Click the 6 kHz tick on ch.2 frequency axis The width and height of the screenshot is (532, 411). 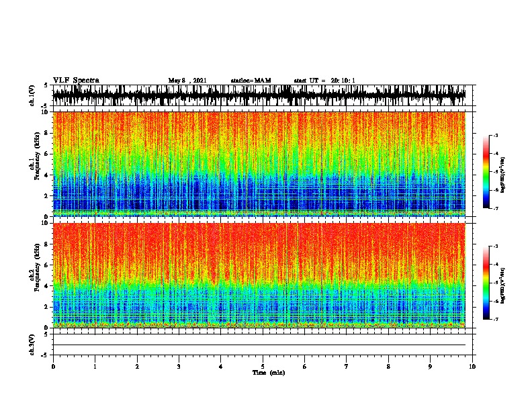tap(47, 265)
